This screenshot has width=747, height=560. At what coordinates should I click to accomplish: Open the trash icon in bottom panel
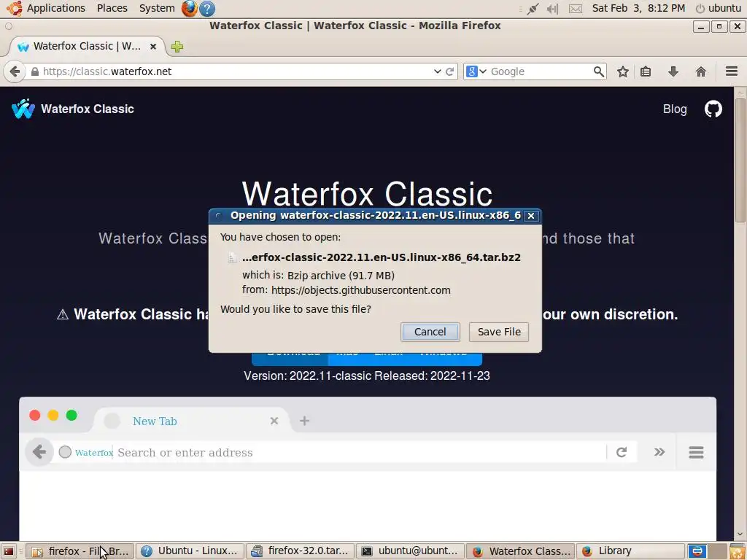pos(737,551)
